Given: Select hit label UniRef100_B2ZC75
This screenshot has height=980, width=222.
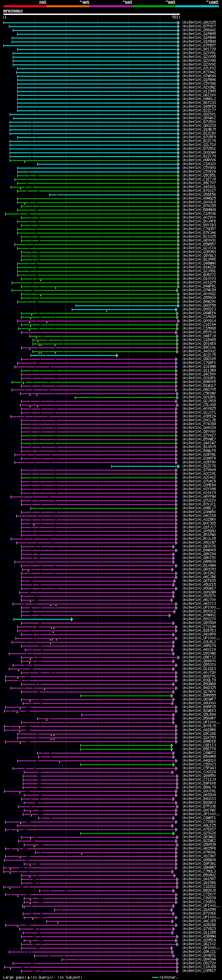Looking at the screenshot, I should click(x=199, y=355).
